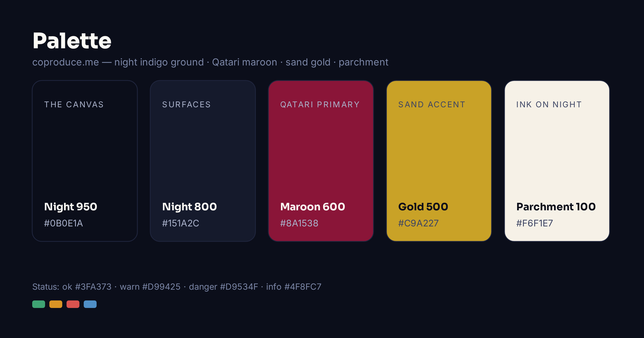The height and width of the screenshot is (338, 644).
Task: Click the hex code #8A1538
Action: 299,223
